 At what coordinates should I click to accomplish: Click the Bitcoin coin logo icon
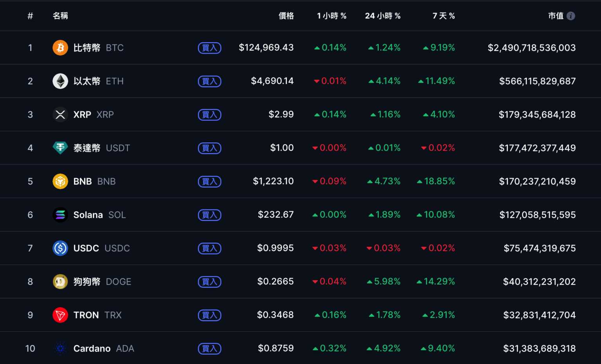pyautogui.click(x=60, y=48)
